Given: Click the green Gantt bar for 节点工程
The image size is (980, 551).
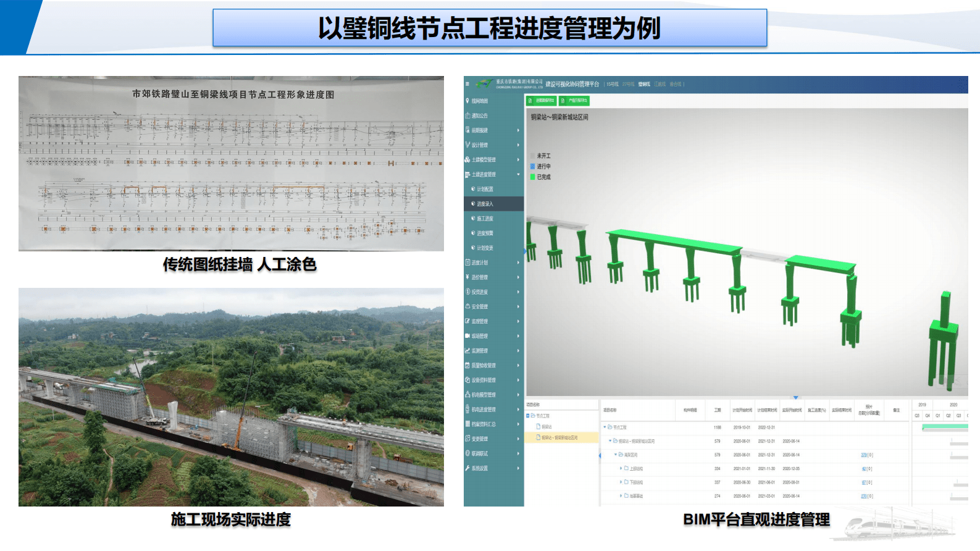Looking at the screenshot, I should pyautogui.click(x=945, y=427).
